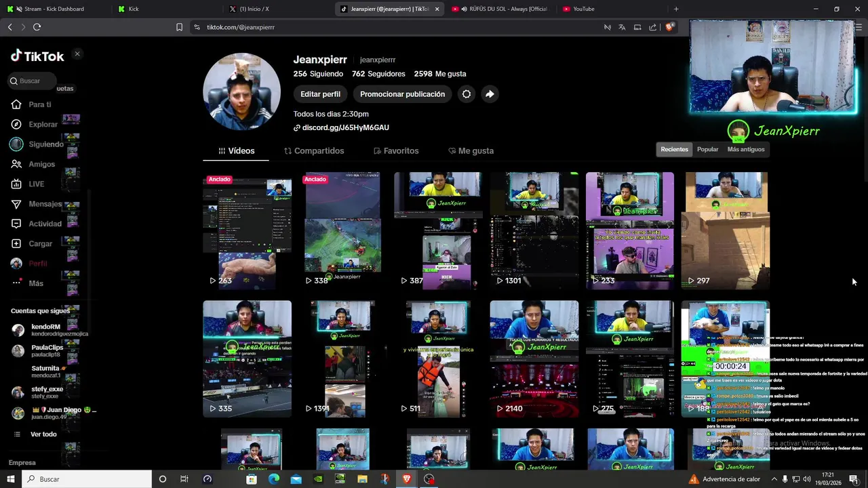868x488 pixels.
Task: Open the LIVE section
Action: 36,184
